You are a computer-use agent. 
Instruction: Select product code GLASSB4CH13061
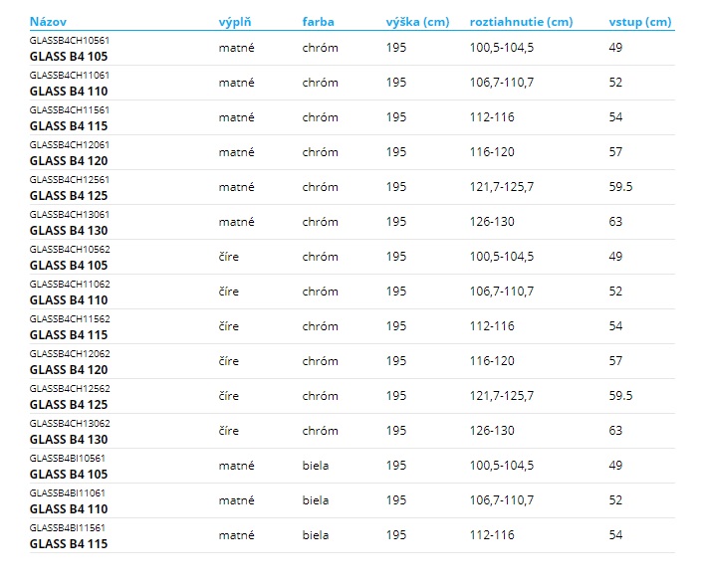pos(70,214)
